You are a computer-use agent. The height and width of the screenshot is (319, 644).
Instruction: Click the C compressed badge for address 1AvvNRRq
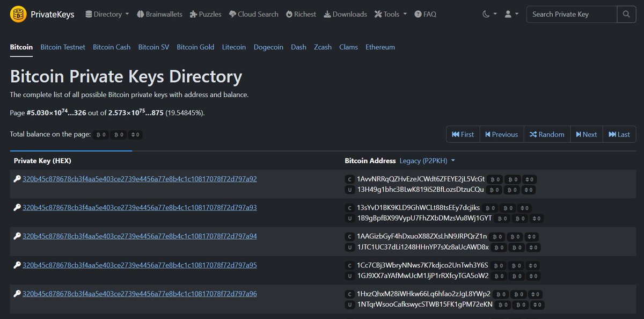click(x=350, y=179)
